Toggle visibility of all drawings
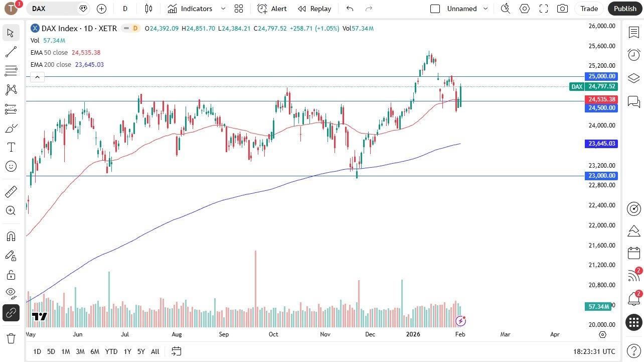This screenshot has width=644, height=362. [11, 293]
